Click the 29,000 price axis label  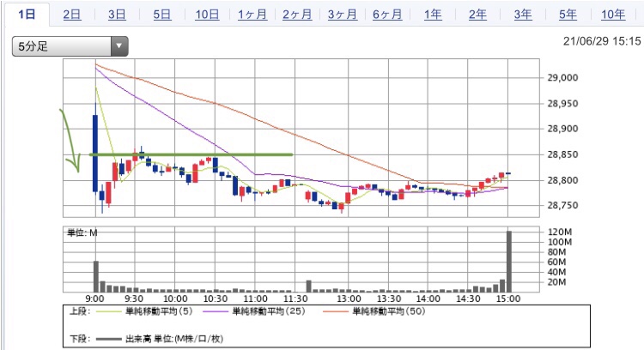562,78
